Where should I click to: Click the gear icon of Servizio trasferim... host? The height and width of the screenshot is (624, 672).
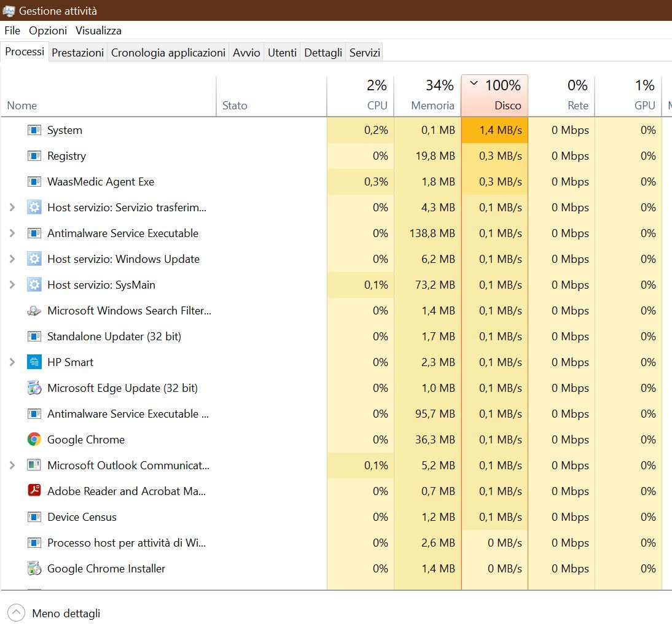point(34,208)
